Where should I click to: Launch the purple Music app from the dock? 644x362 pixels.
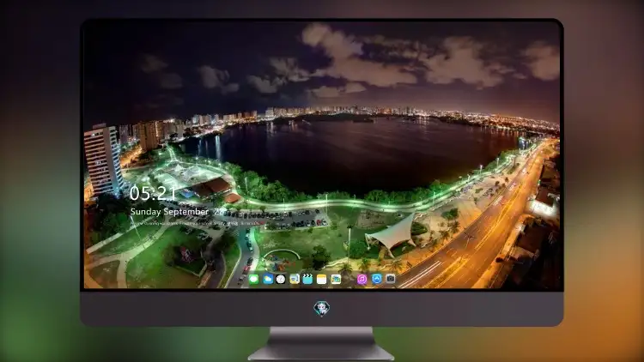361,280
